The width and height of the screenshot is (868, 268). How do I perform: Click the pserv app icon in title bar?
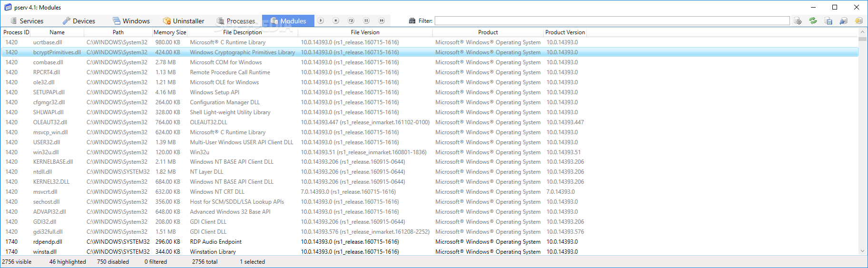pyautogui.click(x=8, y=7)
